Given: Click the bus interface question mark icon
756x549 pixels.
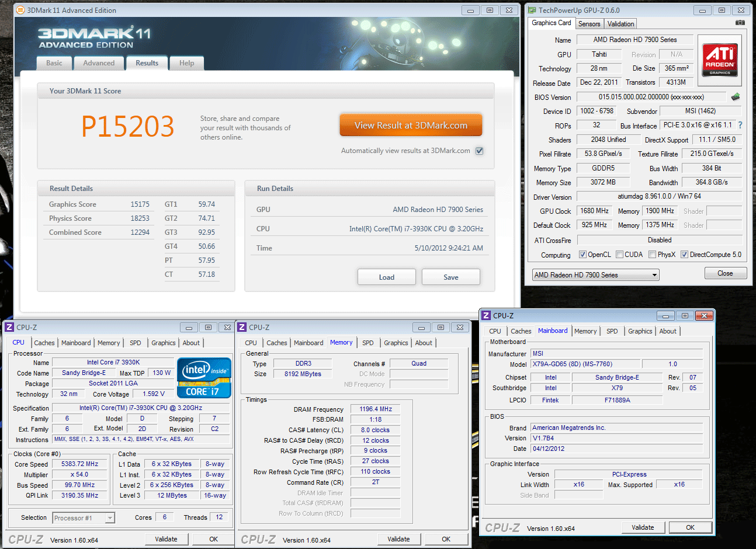Looking at the screenshot, I should (740, 125).
